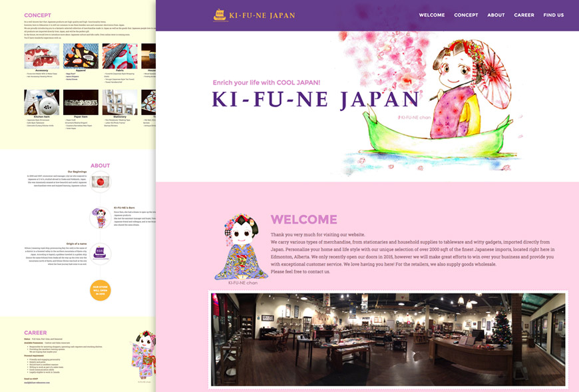Select the Stationery thumbnail
579x392 pixels.
click(120, 102)
